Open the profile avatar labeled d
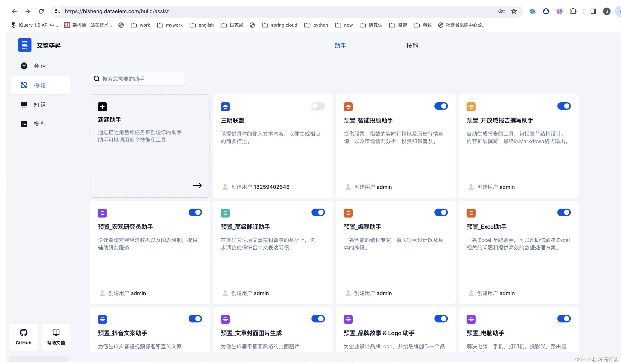The width and height of the screenshot is (621, 364). coord(607,11)
